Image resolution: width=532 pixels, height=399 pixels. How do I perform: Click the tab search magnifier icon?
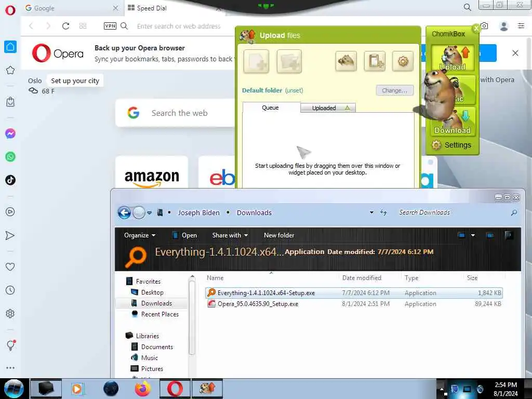[468, 7]
